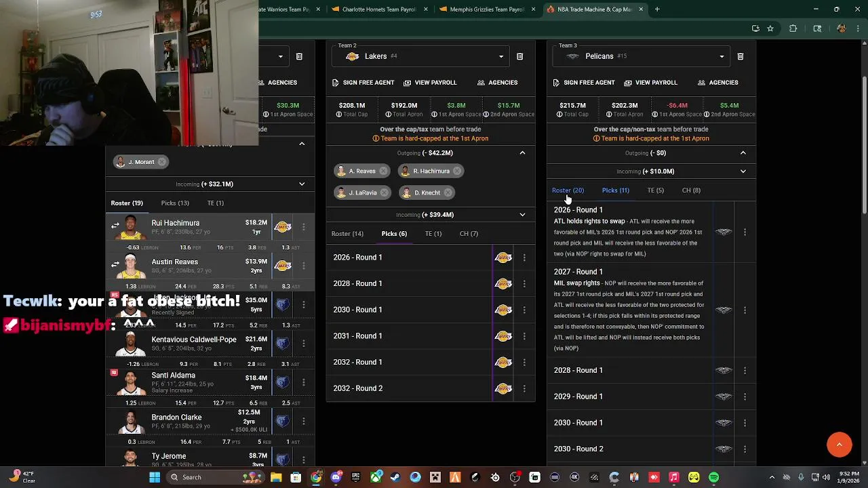This screenshot has height=488, width=868.
Task: Open options menu for Lakers 2026 Round 1 pick
Action: 524,258
